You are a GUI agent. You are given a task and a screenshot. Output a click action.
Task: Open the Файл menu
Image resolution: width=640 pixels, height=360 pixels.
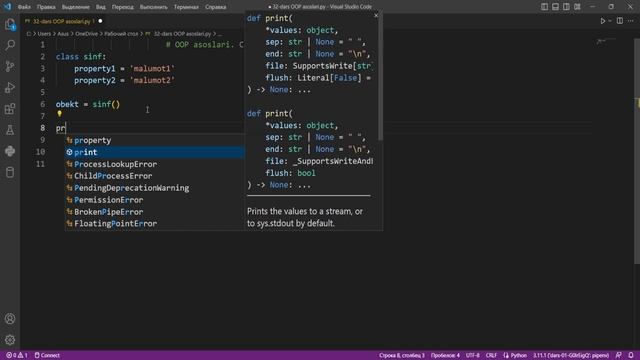click(x=24, y=7)
